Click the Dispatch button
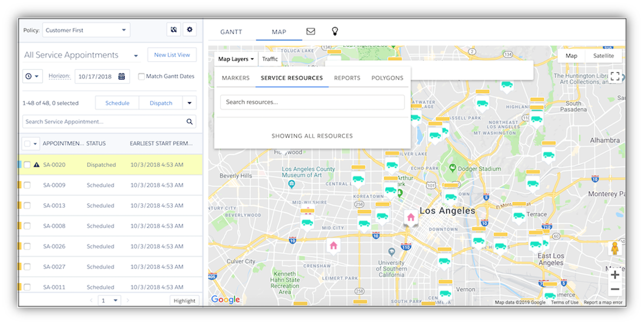Viewport: 644px width, 325px height. click(161, 103)
